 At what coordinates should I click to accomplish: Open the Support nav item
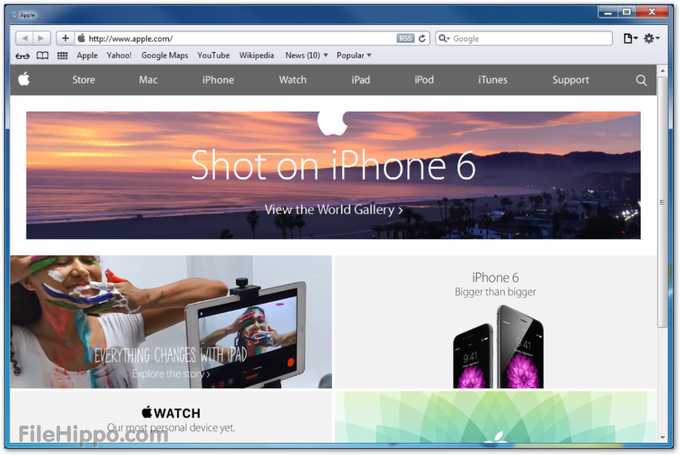coord(570,80)
